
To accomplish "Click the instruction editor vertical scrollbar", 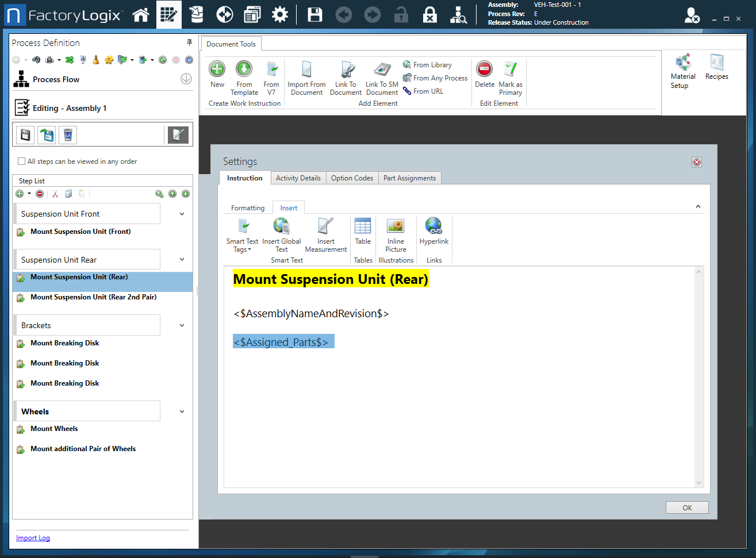I will [699, 376].
